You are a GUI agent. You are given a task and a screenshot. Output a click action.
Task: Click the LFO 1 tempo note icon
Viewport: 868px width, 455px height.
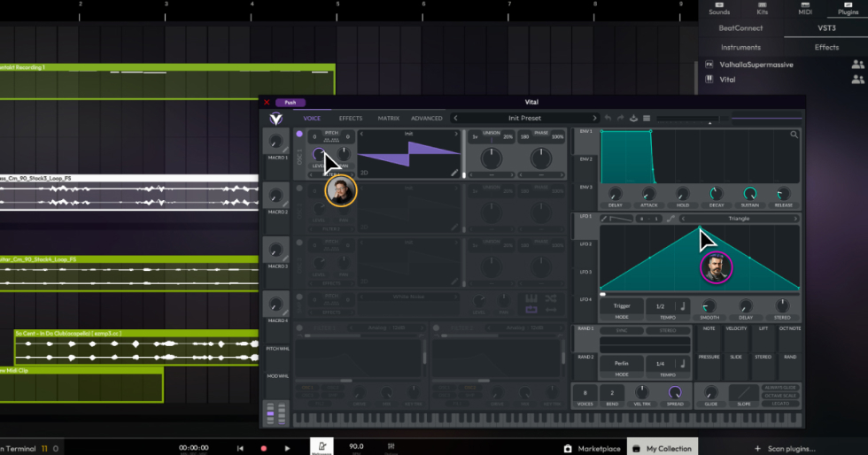683,306
